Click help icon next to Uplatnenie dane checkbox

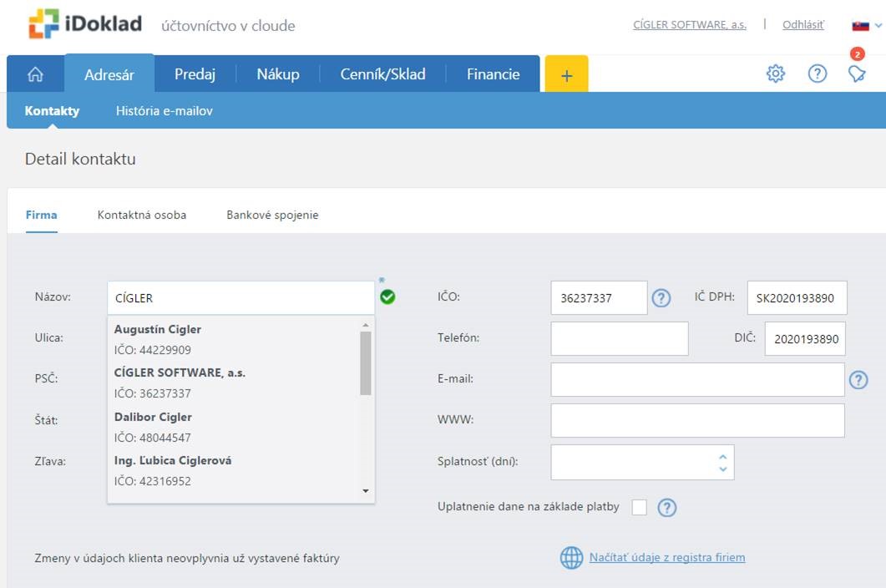coord(666,508)
